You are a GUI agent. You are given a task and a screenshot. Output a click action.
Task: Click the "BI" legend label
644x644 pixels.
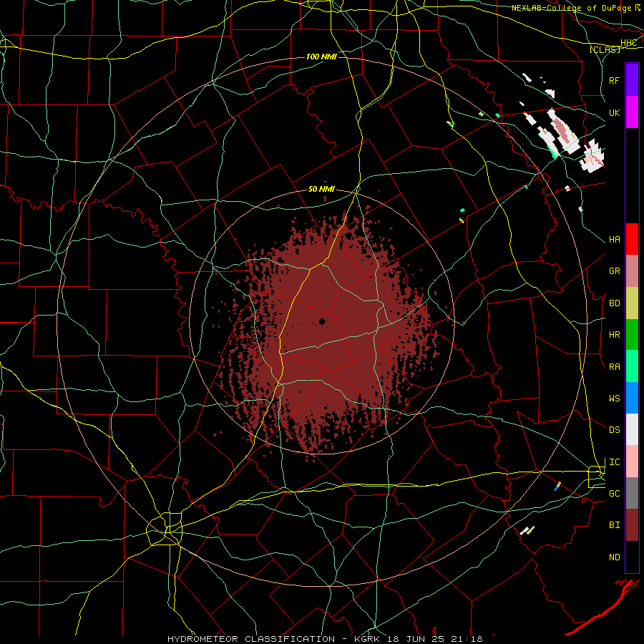click(614, 525)
